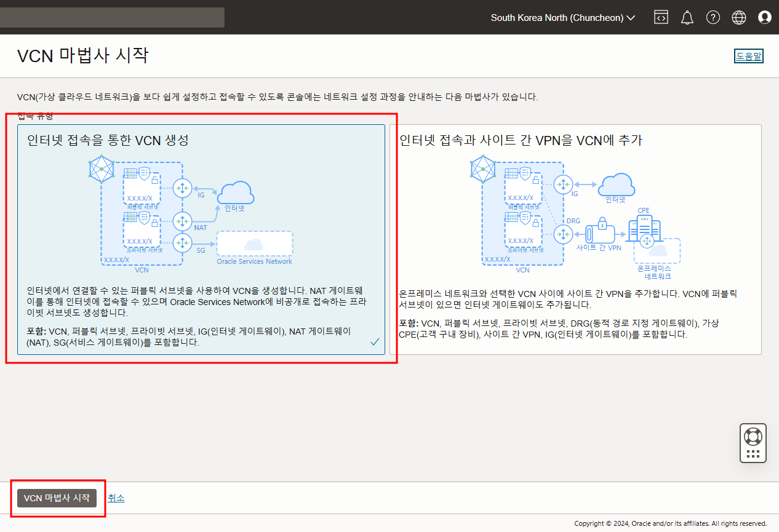Click the 도움말 help link

click(749, 56)
